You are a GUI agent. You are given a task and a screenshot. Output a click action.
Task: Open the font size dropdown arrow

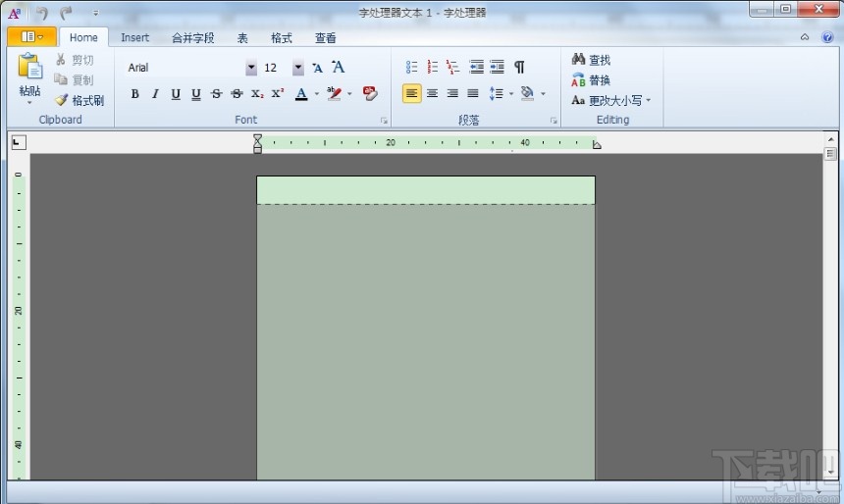298,68
